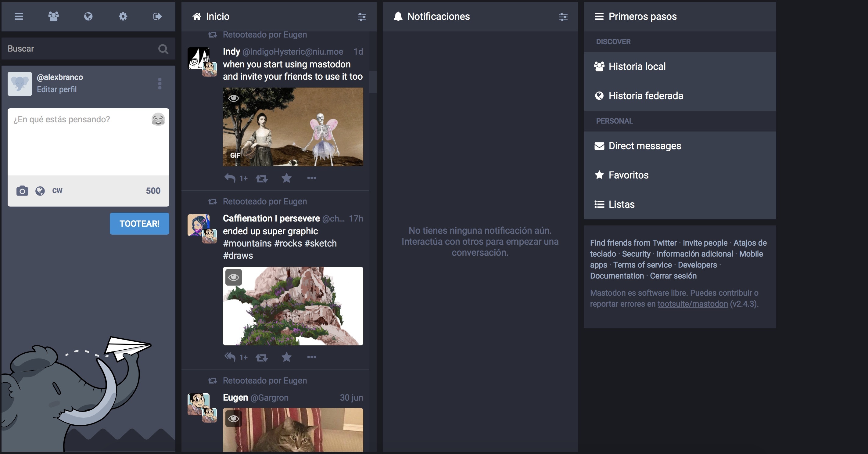Viewport: 868px width, 454px height.
Task: Open Historia federada entry
Action: click(680, 96)
